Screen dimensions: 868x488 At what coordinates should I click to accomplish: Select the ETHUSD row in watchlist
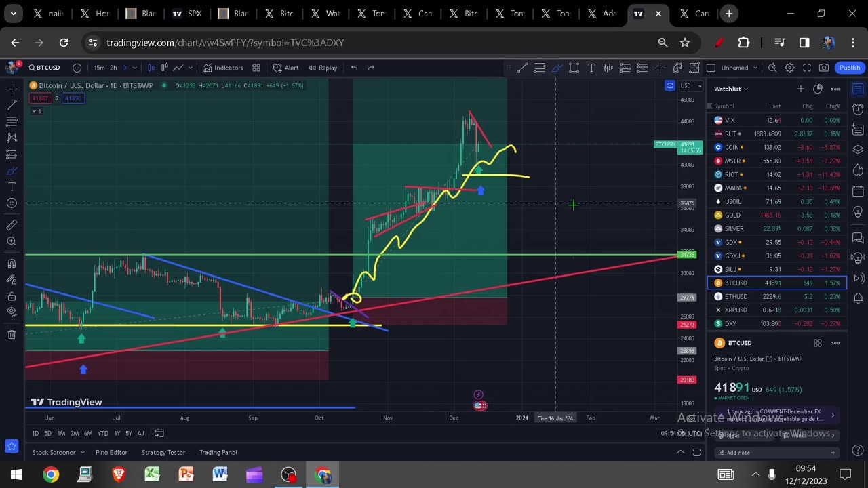point(777,296)
